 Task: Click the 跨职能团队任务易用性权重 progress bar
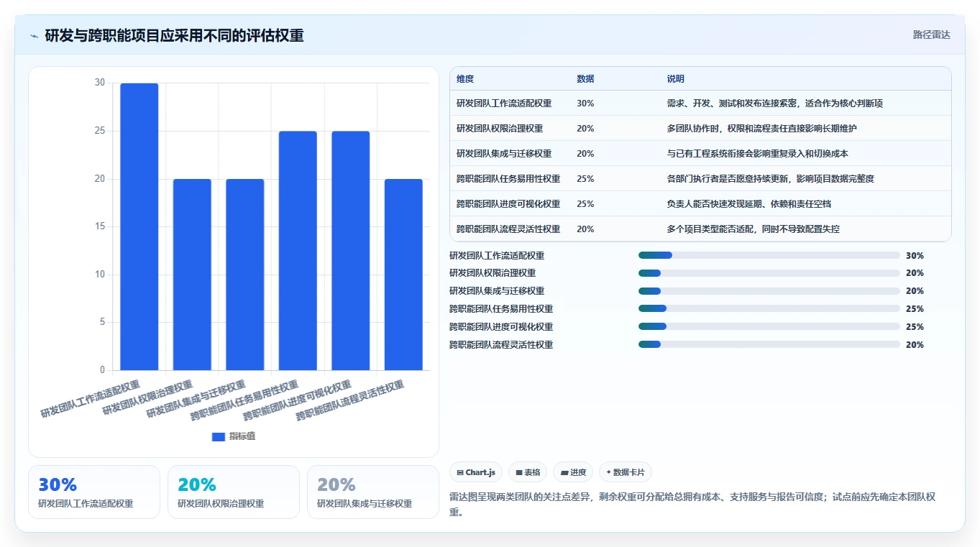(x=769, y=309)
